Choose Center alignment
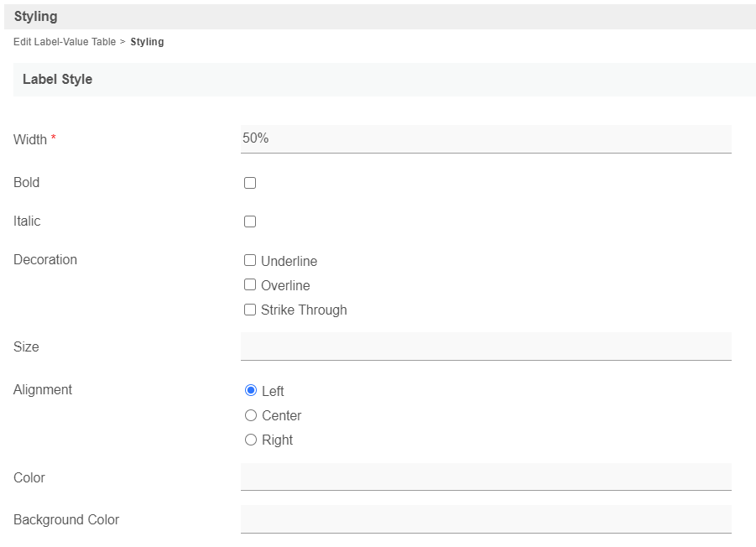 pos(251,415)
